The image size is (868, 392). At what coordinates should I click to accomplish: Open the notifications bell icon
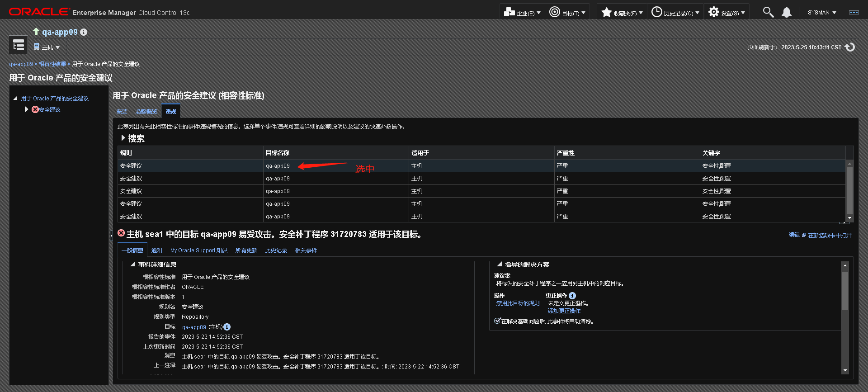click(x=787, y=12)
